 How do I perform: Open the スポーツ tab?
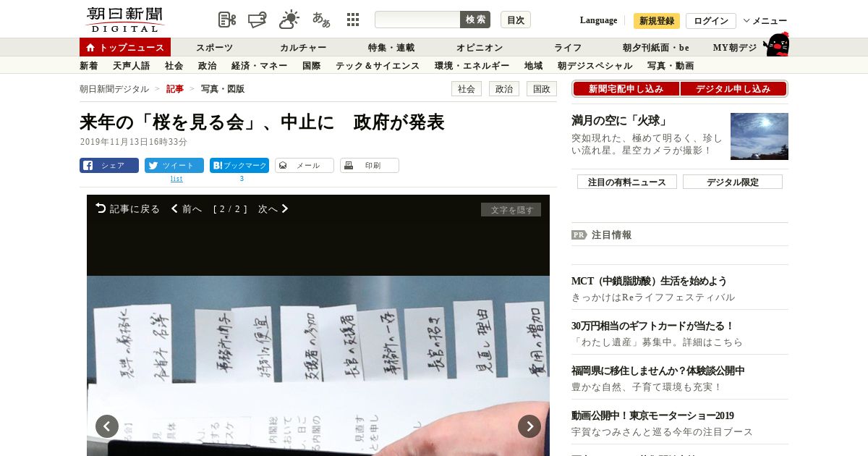(x=215, y=48)
